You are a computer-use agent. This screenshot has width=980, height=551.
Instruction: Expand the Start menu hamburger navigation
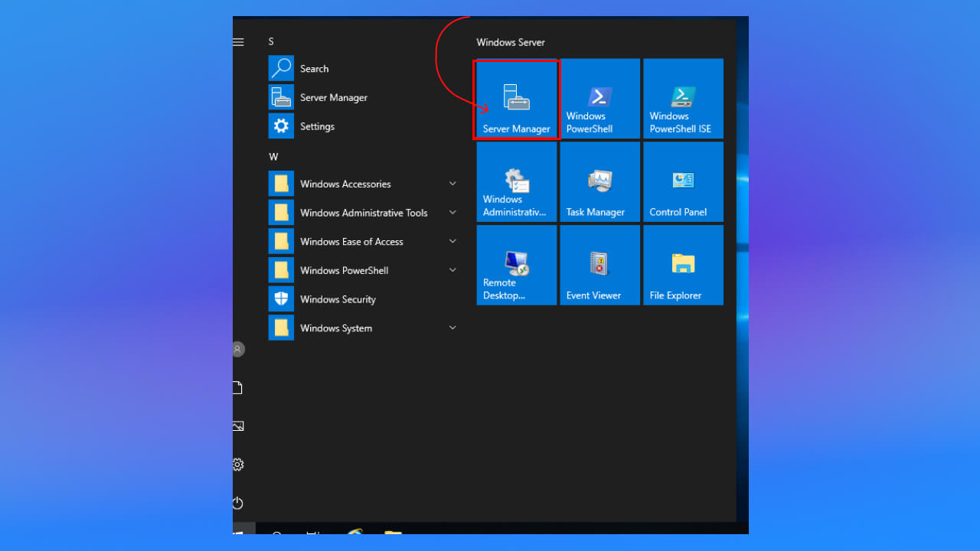238,42
